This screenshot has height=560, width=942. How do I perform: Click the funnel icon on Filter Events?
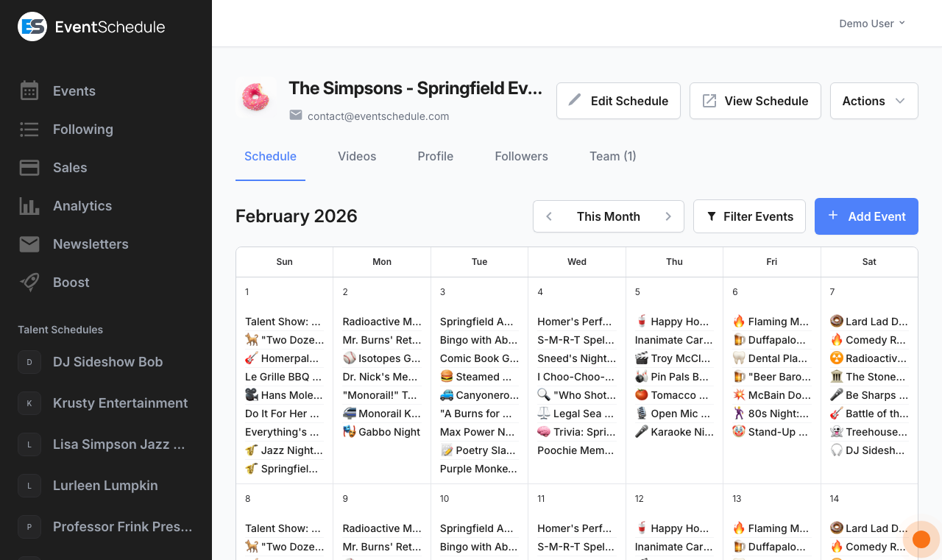711,216
